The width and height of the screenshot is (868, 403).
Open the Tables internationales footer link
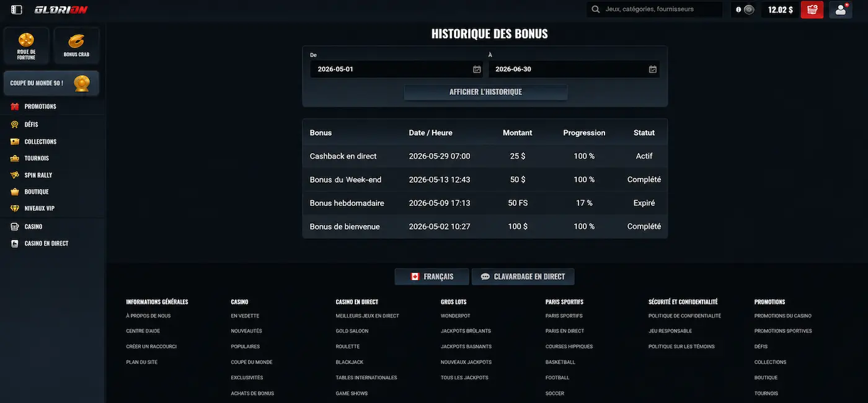tap(366, 378)
